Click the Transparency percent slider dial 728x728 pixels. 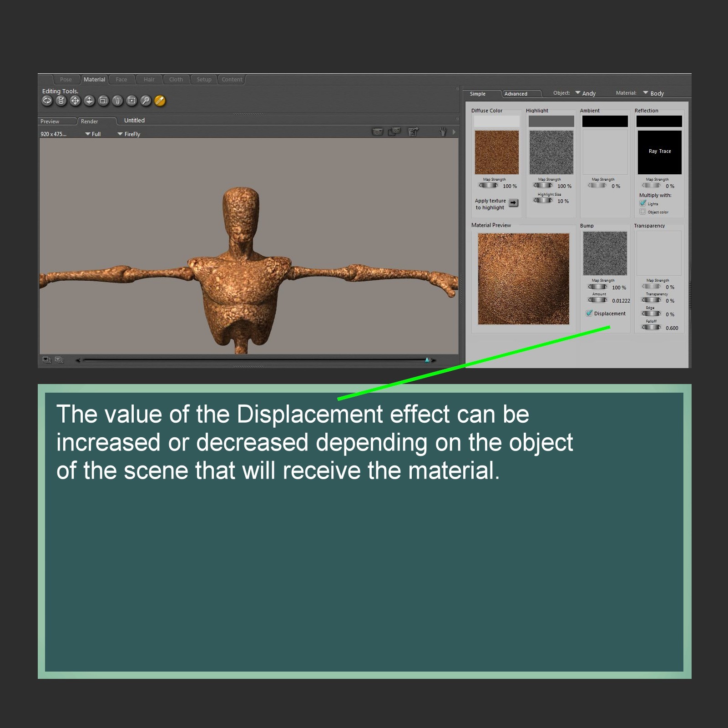pyautogui.click(x=651, y=300)
